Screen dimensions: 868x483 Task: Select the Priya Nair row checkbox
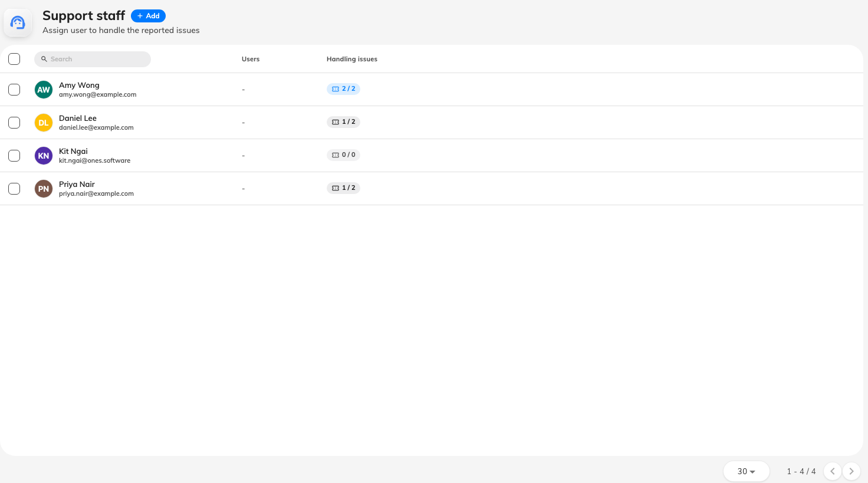pyautogui.click(x=14, y=189)
